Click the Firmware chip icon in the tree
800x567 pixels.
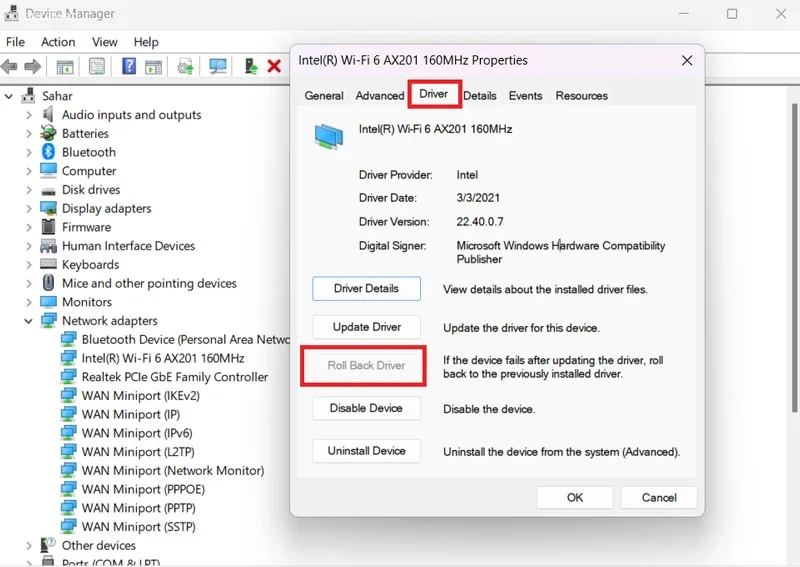click(48, 227)
